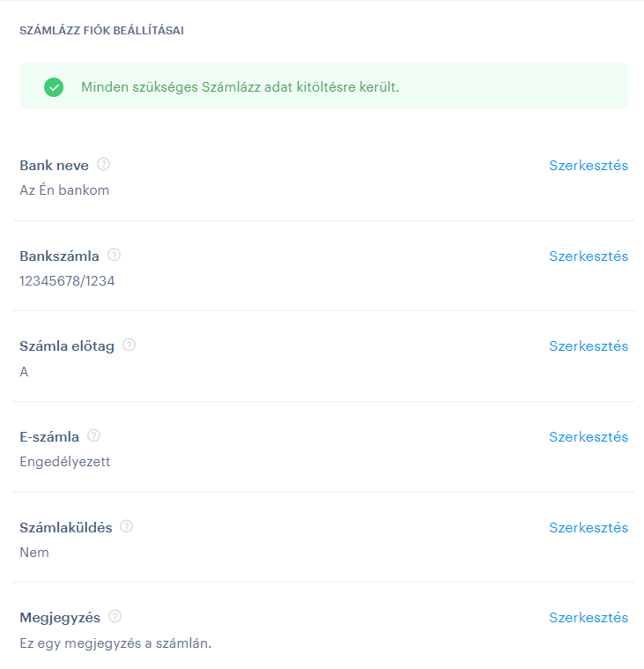
Task: Click Szerkesztés next to Megjegyzés
Action: [x=588, y=618]
